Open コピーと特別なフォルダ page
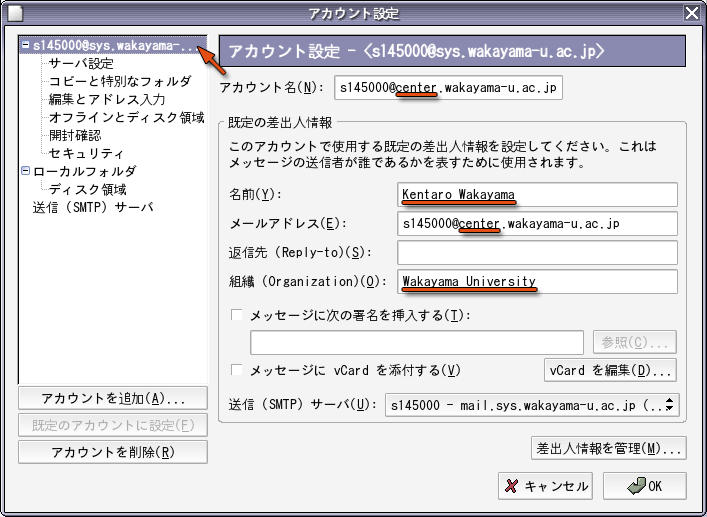 (x=120, y=81)
